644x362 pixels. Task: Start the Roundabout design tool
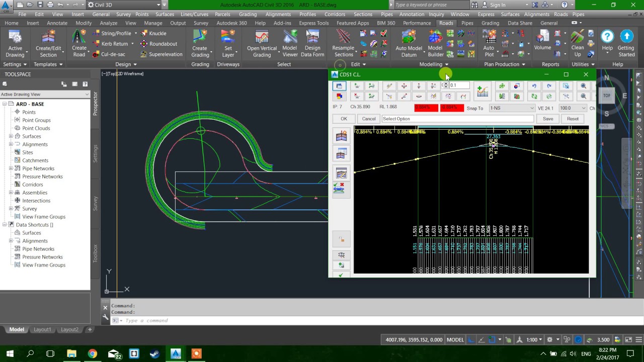[x=158, y=44]
